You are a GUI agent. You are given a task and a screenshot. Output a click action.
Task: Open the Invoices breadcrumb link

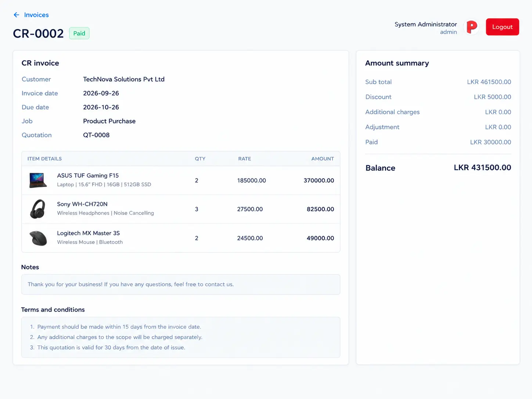36,15
